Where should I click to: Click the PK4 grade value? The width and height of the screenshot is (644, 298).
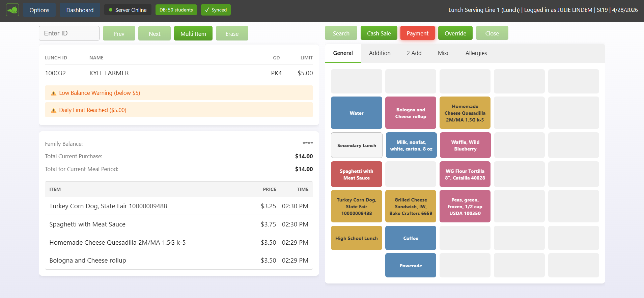(276, 73)
